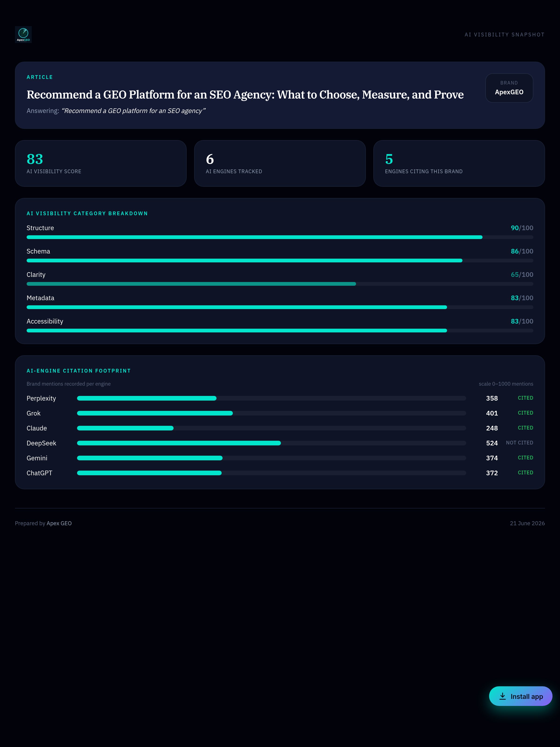This screenshot has height=747, width=560.
Task: Click the Gemini engine label
Action: point(37,458)
